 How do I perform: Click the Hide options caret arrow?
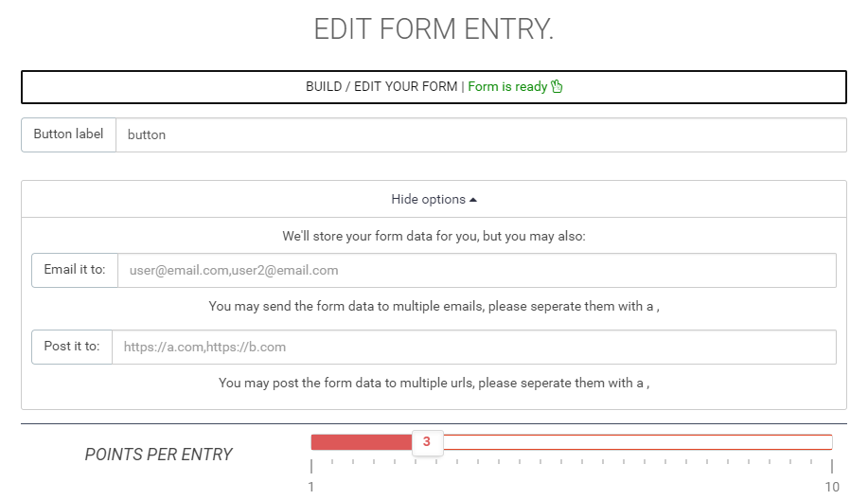[472, 200]
